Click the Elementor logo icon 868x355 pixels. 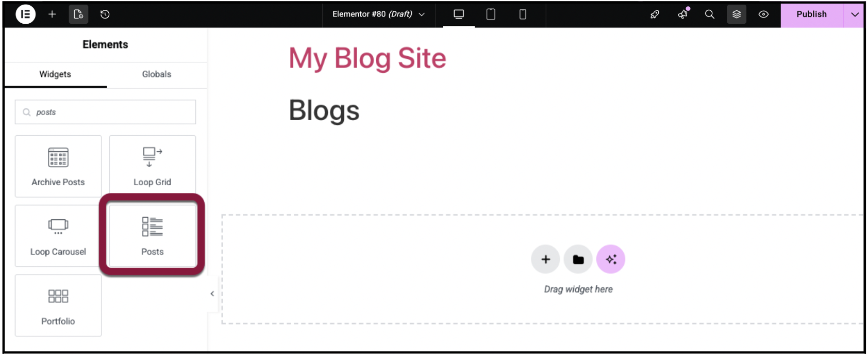(25, 14)
